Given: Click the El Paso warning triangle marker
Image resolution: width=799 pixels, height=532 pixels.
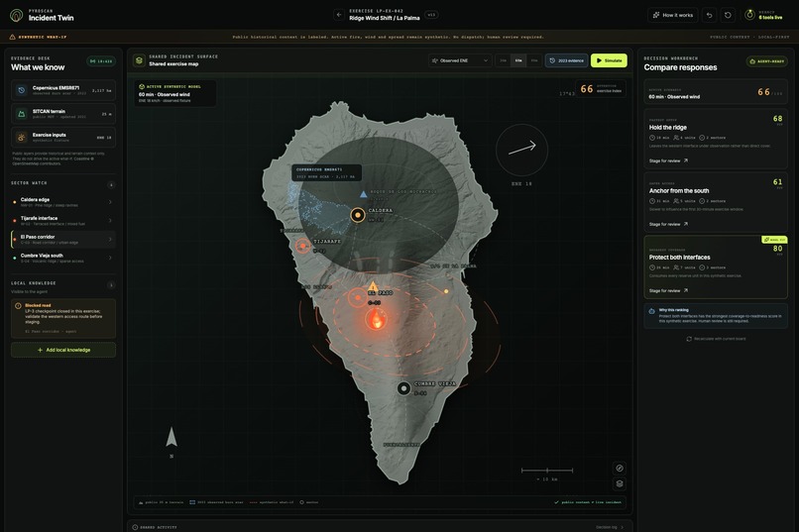Looking at the screenshot, I should [x=373, y=286].
